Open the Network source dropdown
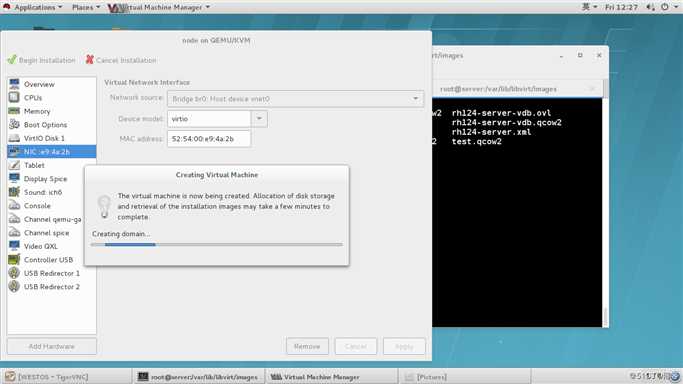Image resolution: width=683 pixels, height=384 pixels. [295, 99]
